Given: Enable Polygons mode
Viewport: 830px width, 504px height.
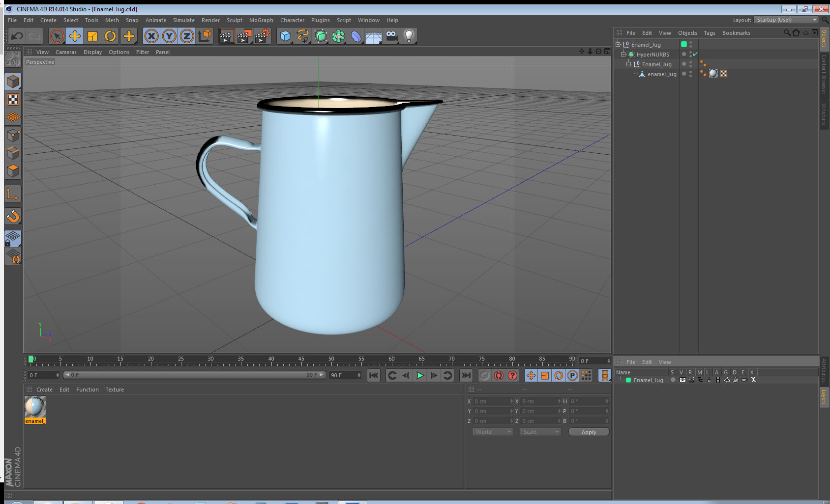Looking at the screenshot, I should coord(13,171).
